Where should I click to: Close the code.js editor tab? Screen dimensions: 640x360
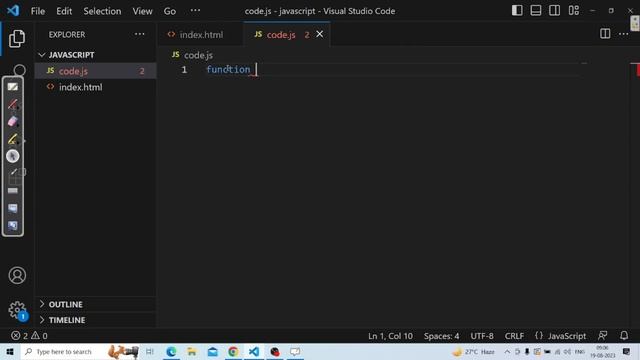pos(320,34)
